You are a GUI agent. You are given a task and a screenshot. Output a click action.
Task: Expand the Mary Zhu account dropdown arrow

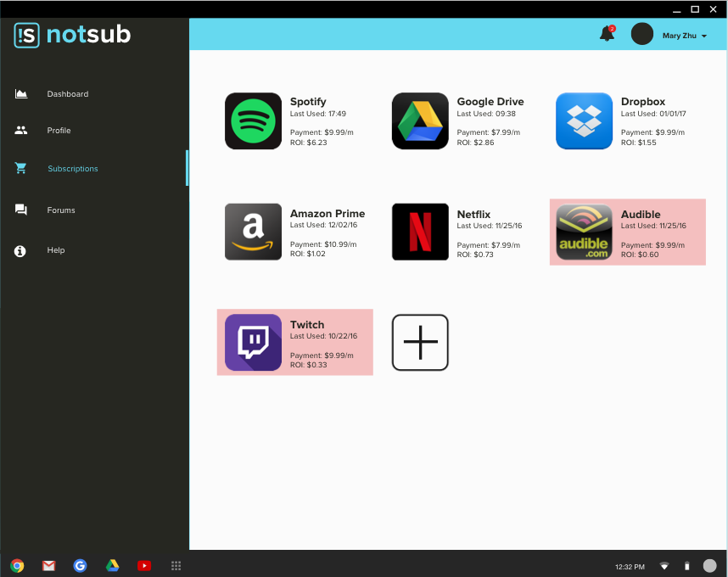pos(704,36)
